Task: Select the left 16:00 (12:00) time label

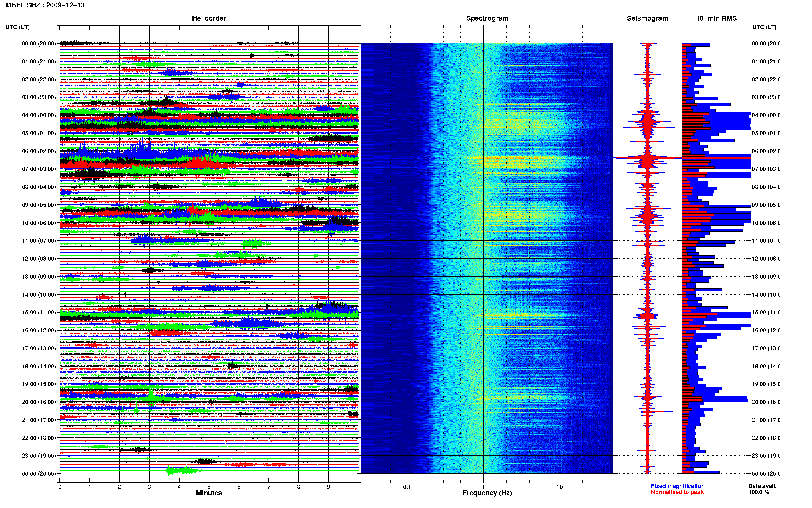Action: point(39,330)
